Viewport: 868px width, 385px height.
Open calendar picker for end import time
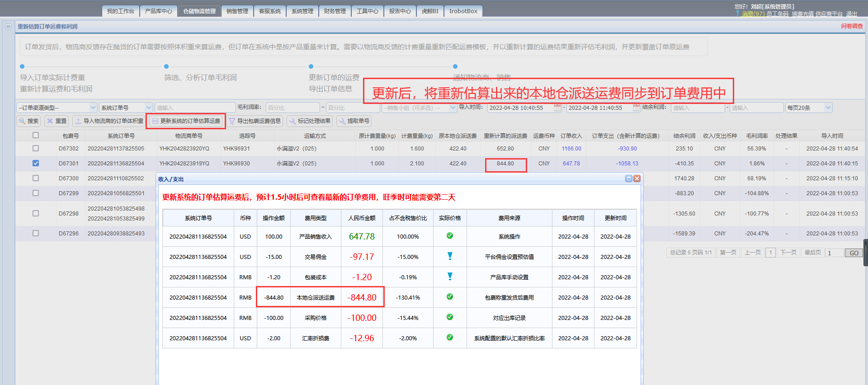coord(637,108)
